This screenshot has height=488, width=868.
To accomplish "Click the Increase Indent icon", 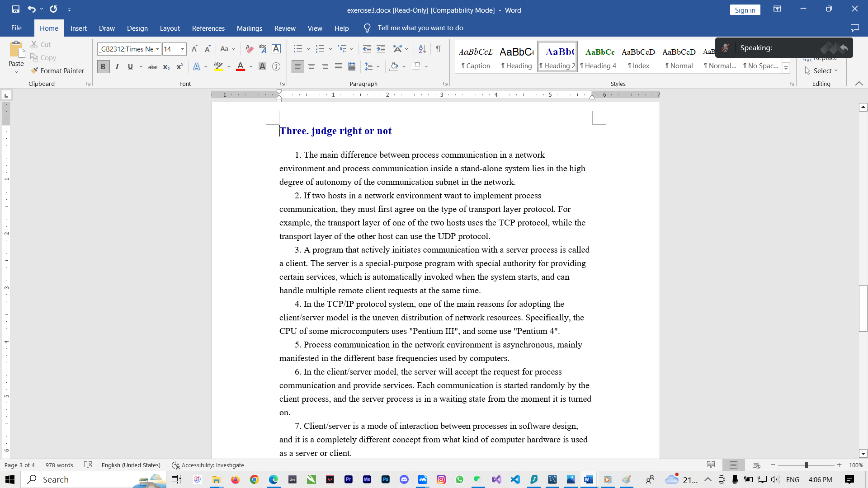I will coord(381,49).
